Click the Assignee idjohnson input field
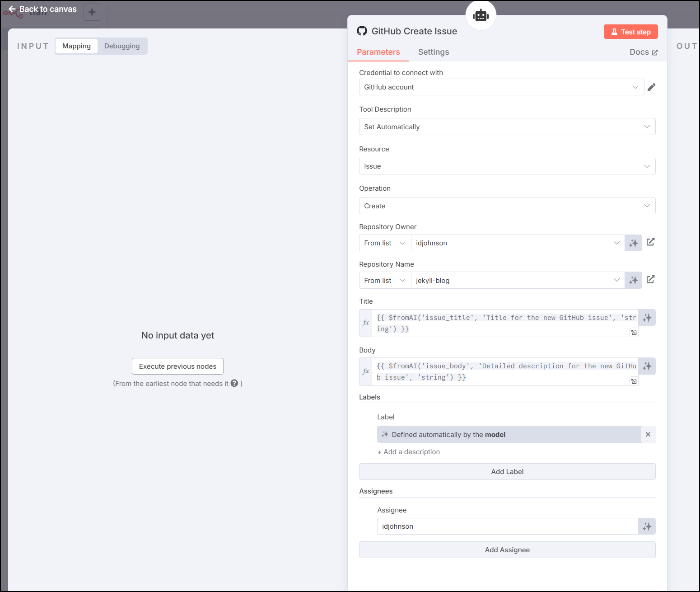 pos(508,526)
